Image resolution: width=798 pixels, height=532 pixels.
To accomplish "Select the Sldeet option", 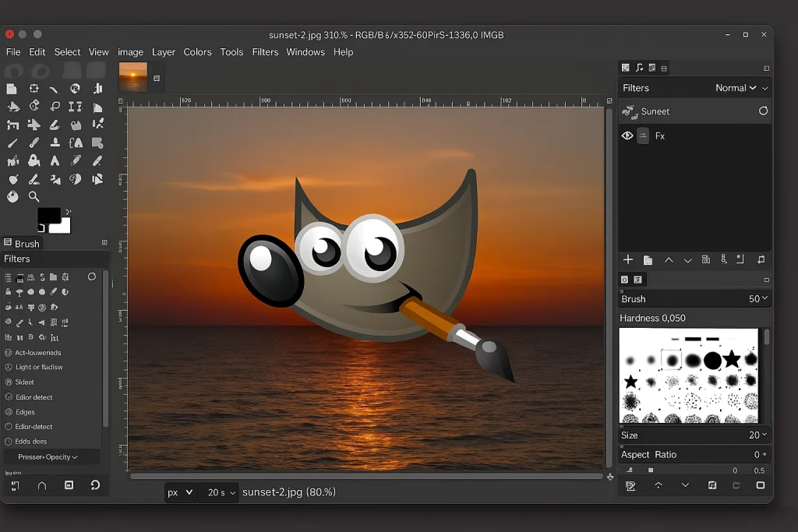I will point(19,382).
